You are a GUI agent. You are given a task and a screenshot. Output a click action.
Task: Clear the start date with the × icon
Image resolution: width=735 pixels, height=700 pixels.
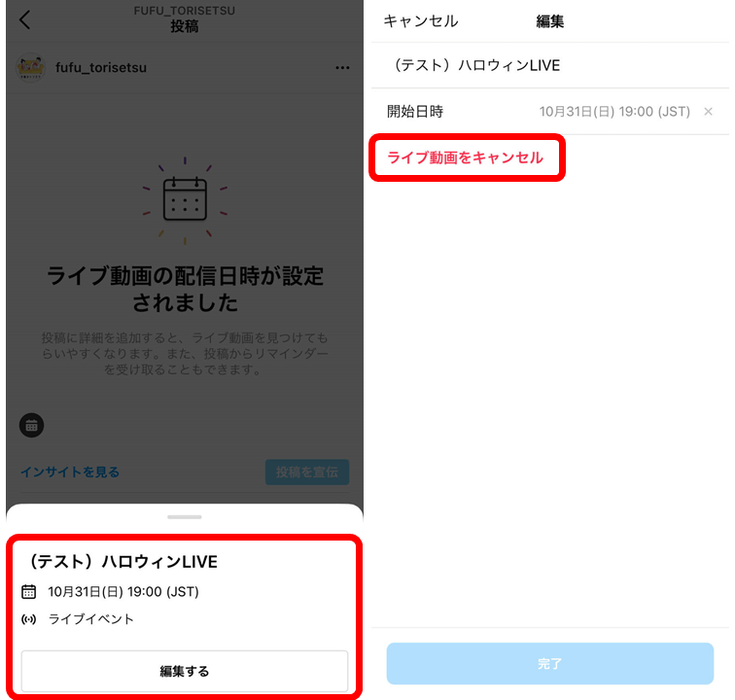click(709, 112)
